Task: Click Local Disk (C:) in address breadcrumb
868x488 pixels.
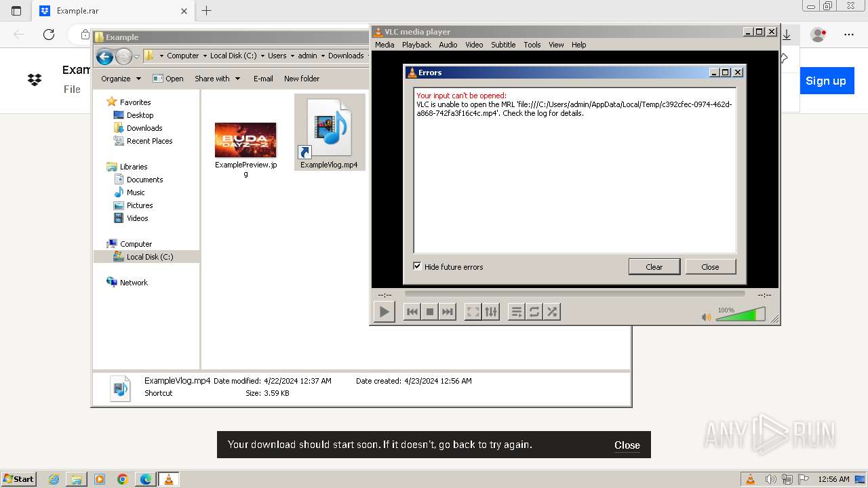Action: [233, 56]
